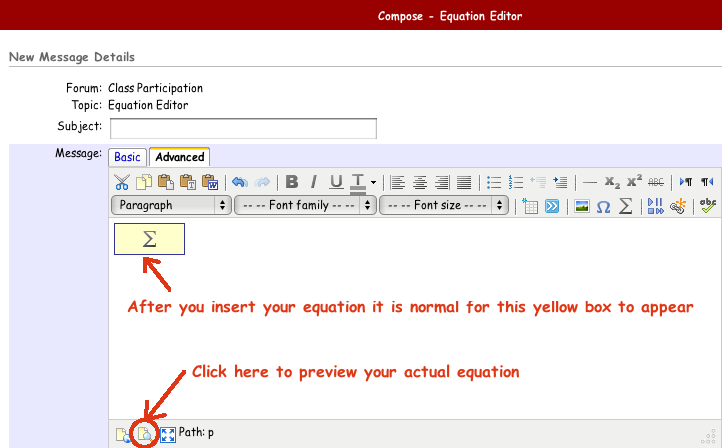
Task: Click the Subject input field
Action: click(243, 128)
